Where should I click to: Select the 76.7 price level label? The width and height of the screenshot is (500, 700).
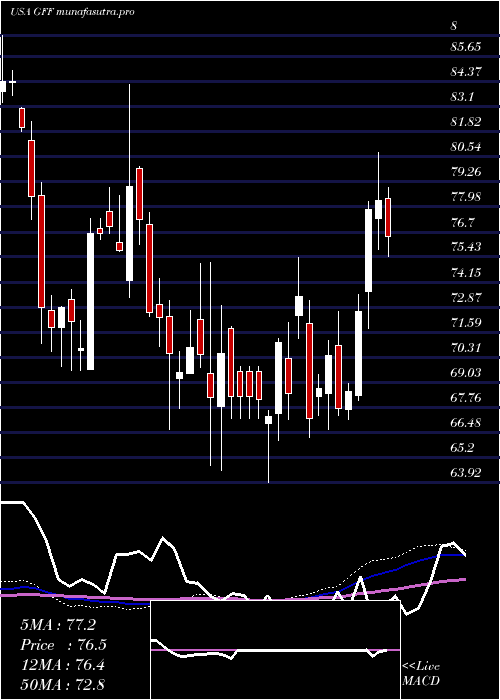coord(462,222)
